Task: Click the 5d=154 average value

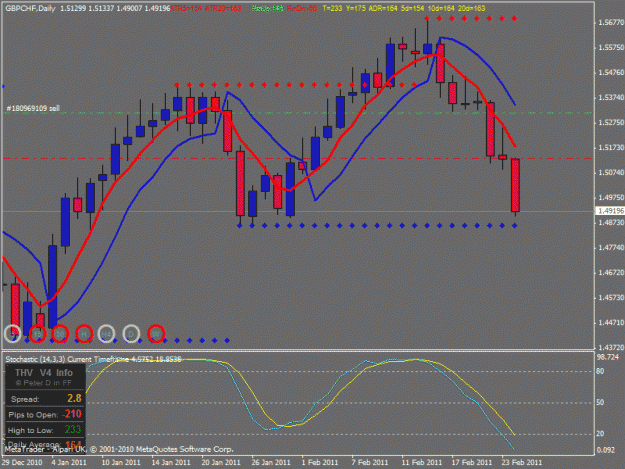Action: [412, 8]
